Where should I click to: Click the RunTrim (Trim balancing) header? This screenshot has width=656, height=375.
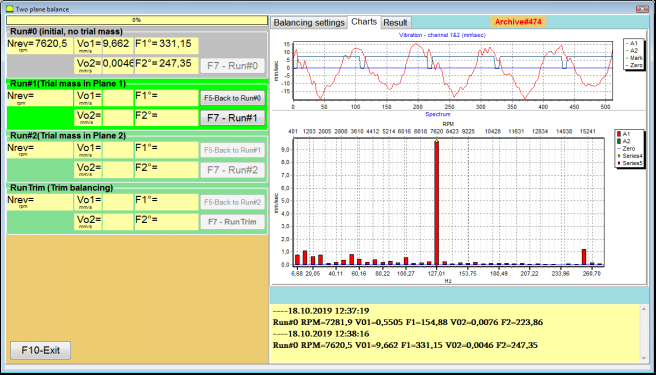62,188
